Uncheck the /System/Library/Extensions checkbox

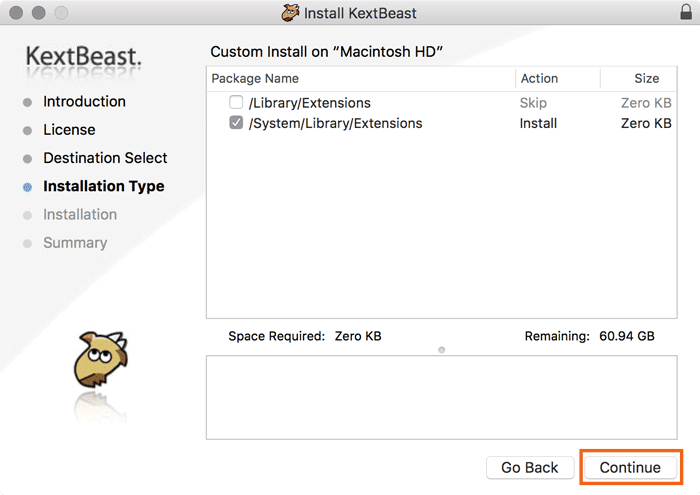pos(236,123)
